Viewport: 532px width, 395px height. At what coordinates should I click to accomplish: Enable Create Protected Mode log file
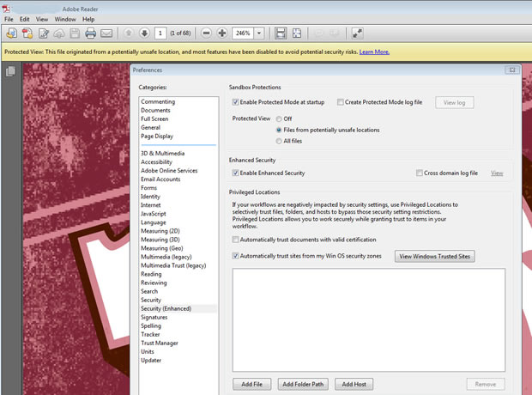click(342, 102)
